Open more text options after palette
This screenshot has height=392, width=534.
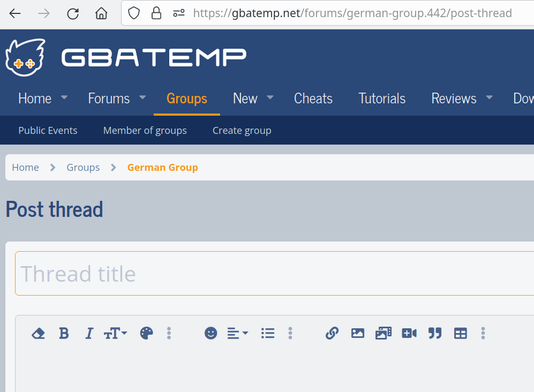(x=169, y=333)
